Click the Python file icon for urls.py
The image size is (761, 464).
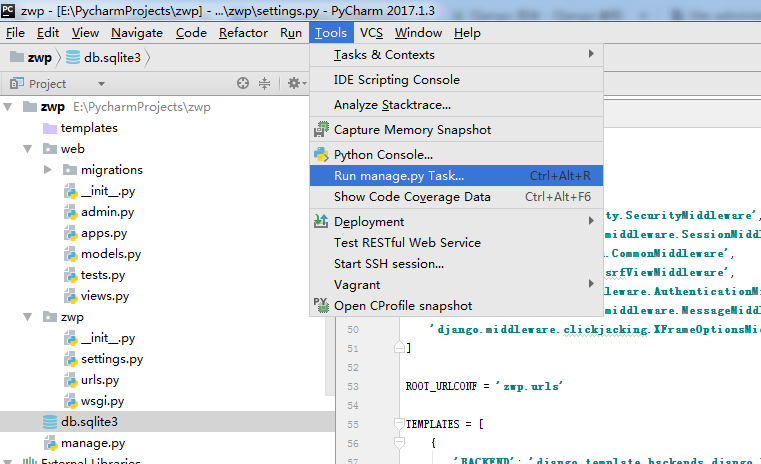tap(71, 380)
